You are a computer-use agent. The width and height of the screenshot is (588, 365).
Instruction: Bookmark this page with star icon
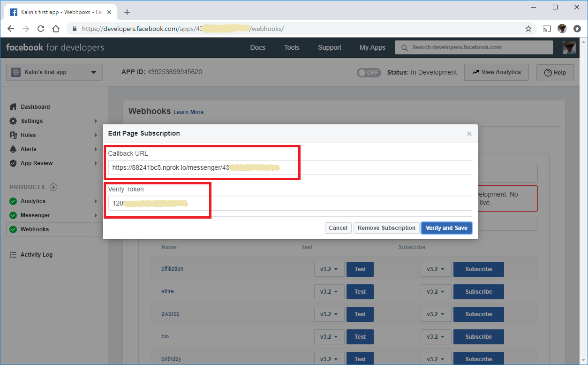(528, 29)
